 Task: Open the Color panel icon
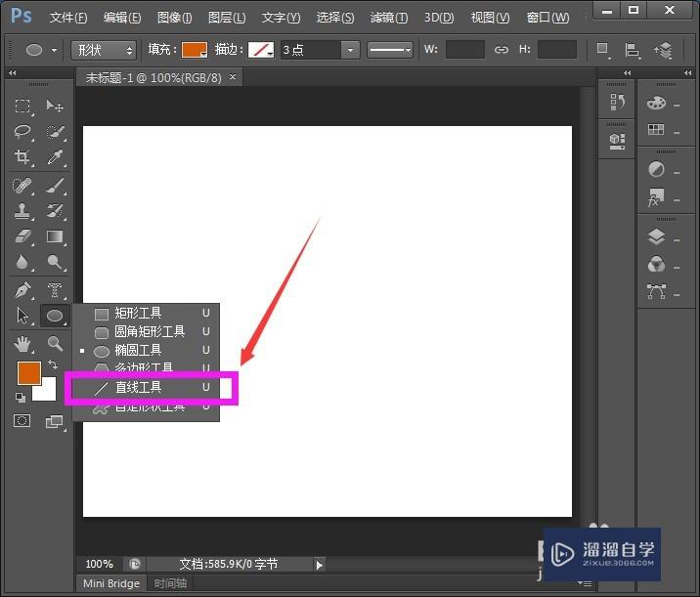[657, 104]
